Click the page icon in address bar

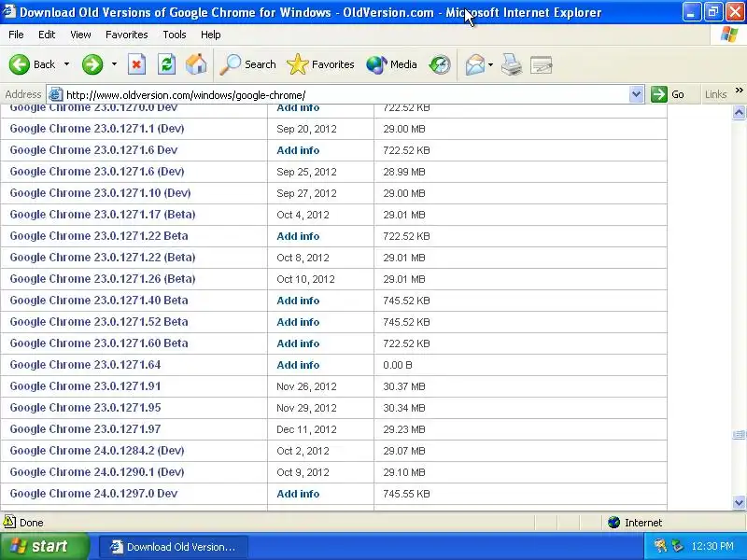tap(56, 94)
